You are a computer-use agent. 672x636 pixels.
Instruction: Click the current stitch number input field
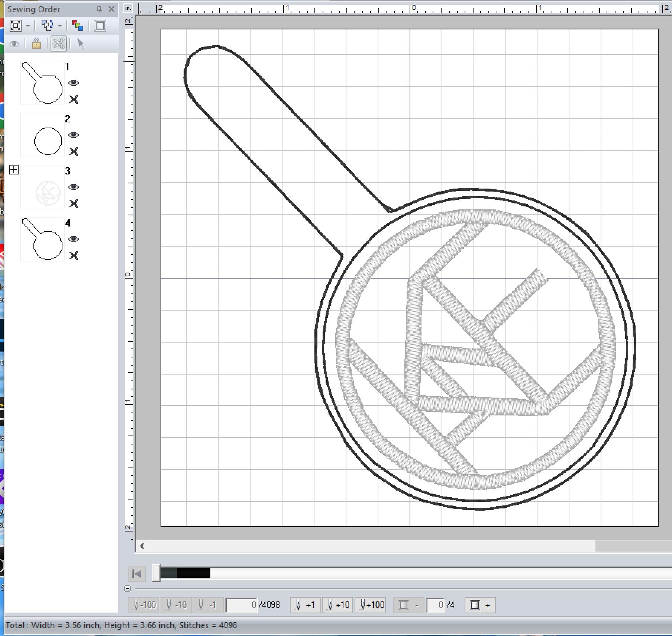[x=241, y=605]
